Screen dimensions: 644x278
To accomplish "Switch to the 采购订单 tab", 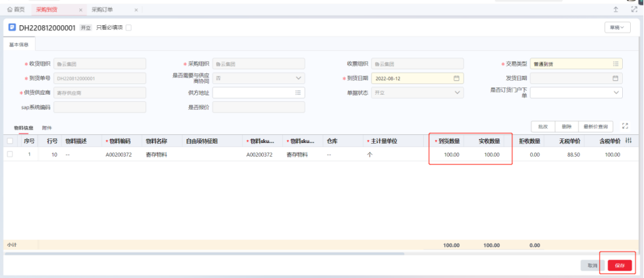I will click(102, 10).
